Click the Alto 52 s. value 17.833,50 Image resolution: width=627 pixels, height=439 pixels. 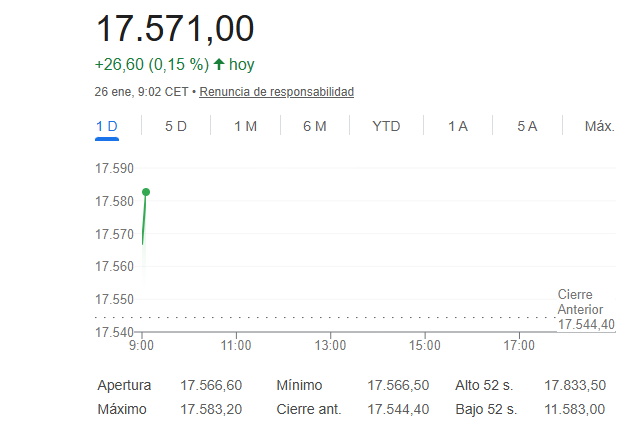click(575, 385)
